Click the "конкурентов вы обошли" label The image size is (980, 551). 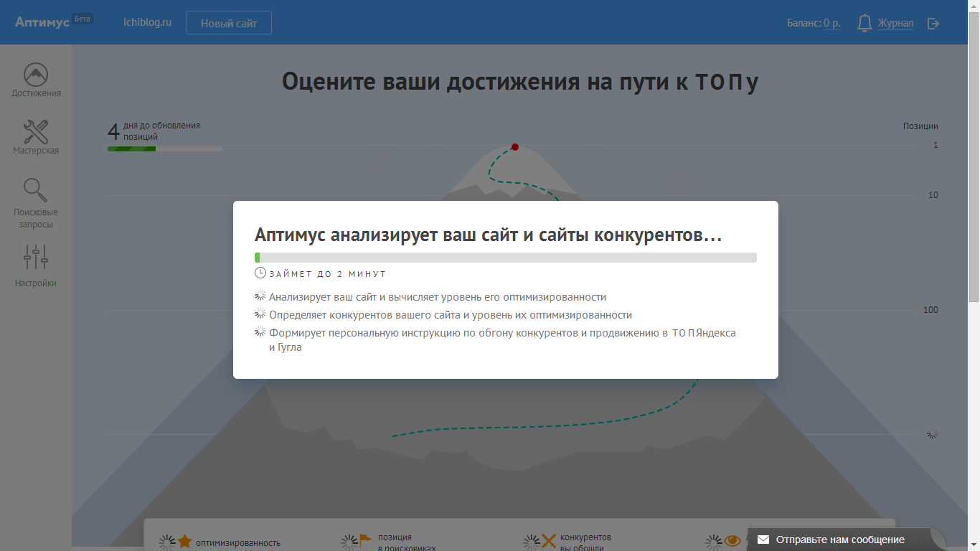(x=585, y=543)
